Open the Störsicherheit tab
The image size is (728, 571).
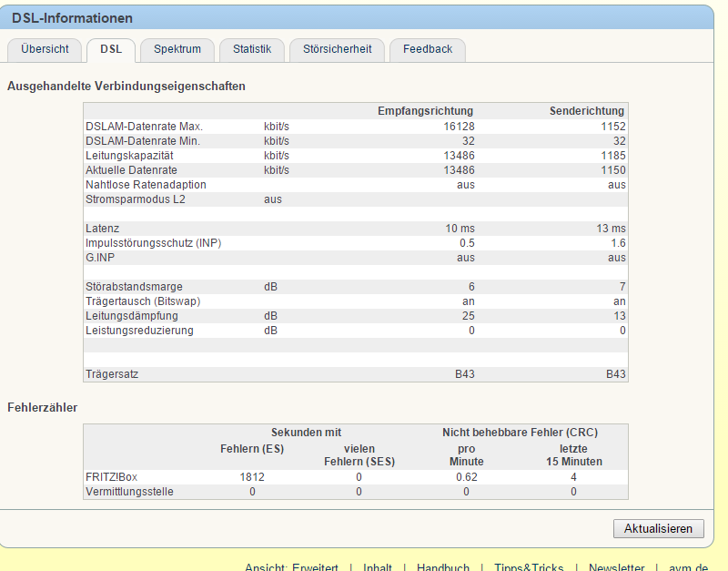tap(337, 49)
